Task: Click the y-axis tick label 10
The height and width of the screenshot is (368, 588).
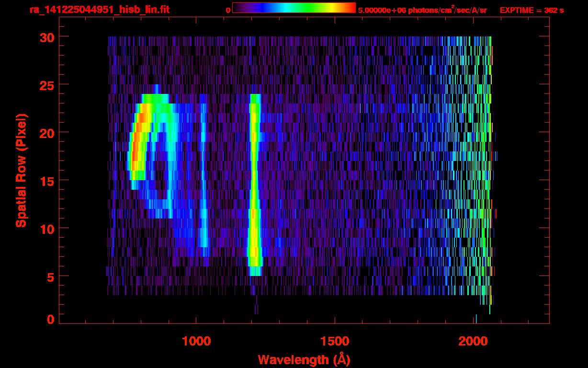Action: coord(46,229)
